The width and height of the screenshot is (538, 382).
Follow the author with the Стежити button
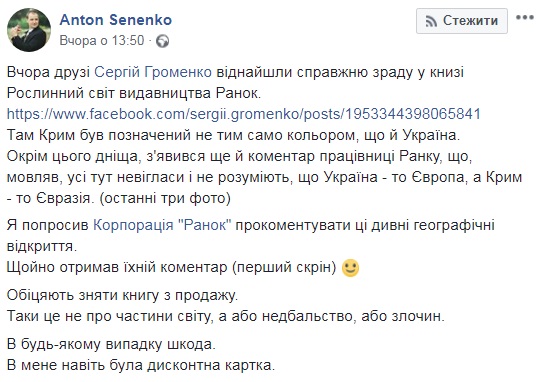[x=462, y=21]
